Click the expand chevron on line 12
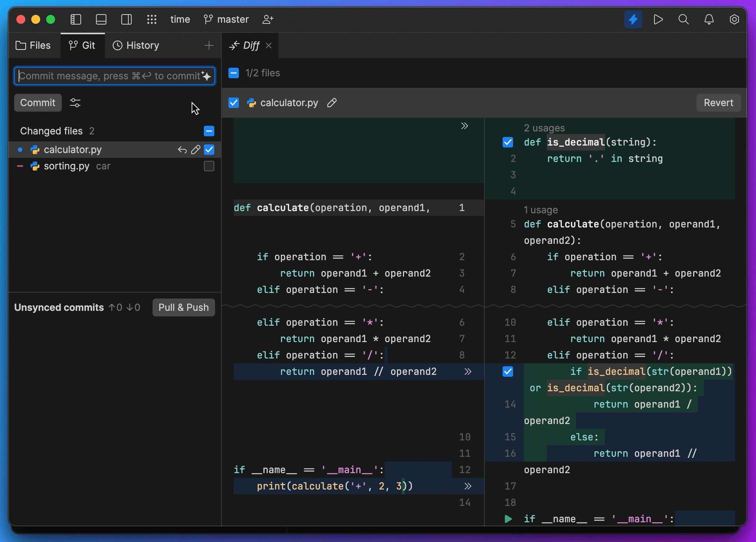The height and width of the screenshot is (542, 756). point(466,486)
